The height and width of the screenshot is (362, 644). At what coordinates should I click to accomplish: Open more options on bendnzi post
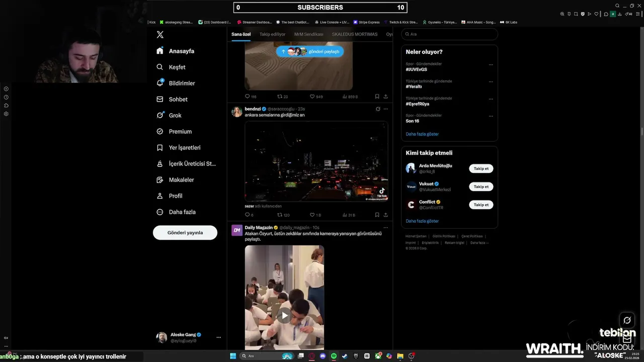pyautogui.click(x=386, y=109)
